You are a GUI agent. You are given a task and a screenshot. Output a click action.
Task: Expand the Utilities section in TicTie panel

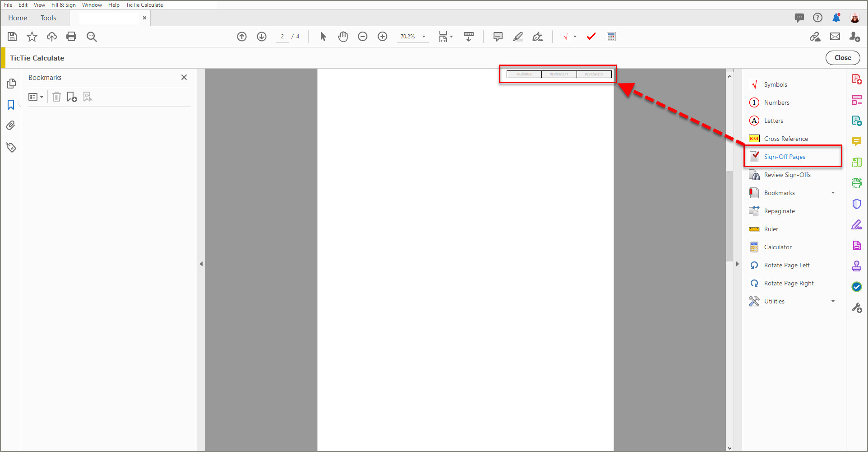(x=833, y=301)
